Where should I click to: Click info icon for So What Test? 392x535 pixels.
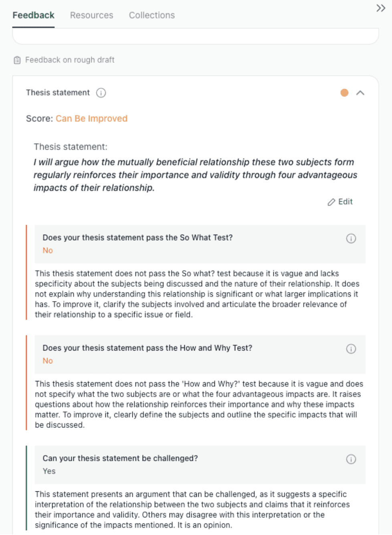pyautogui.click(x=351, y=239)
